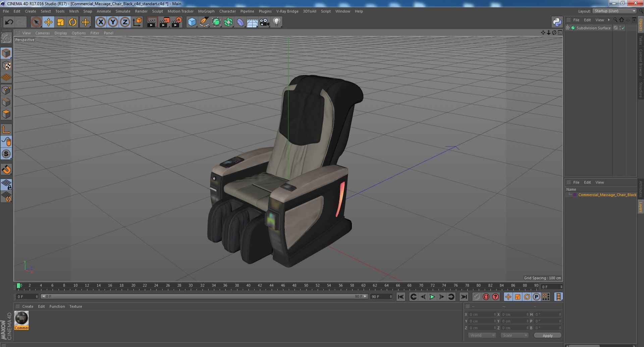Activate the Move tool
Screen dimensions: 644x347
[x=48, y=22]
